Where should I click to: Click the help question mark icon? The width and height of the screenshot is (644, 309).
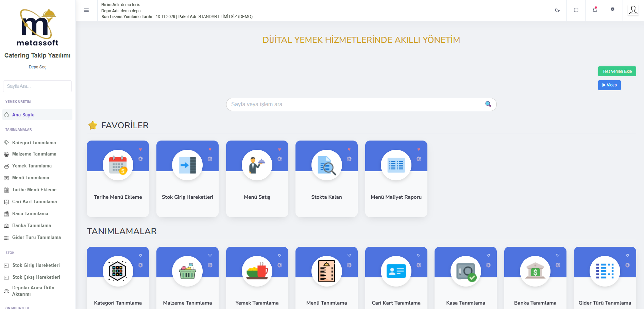pos(612,9)
